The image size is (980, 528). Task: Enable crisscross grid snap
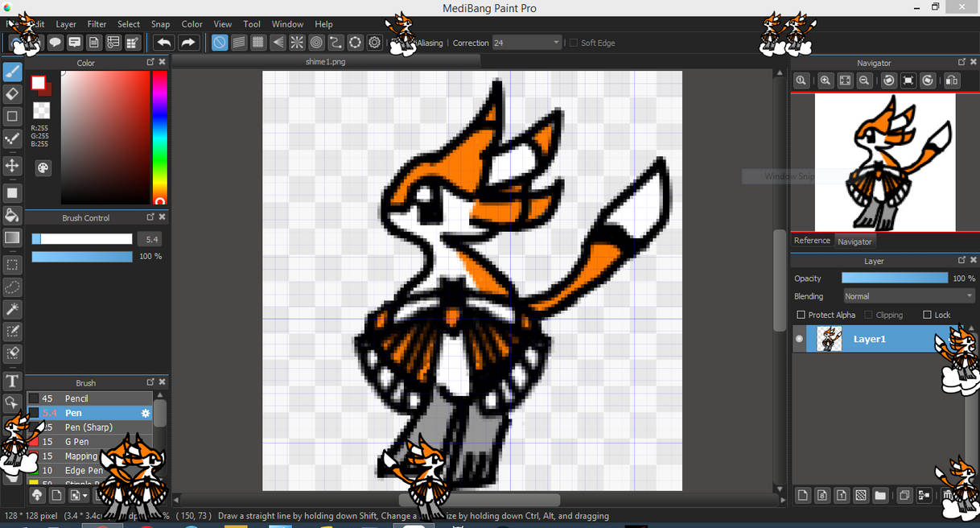tap(258, 43)
